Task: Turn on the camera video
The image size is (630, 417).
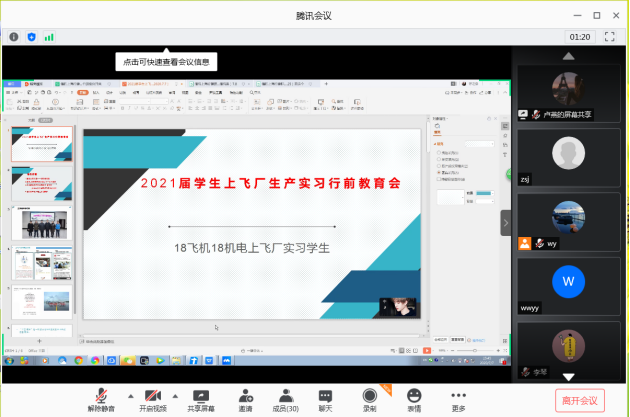Action: (x=153, y=400)
